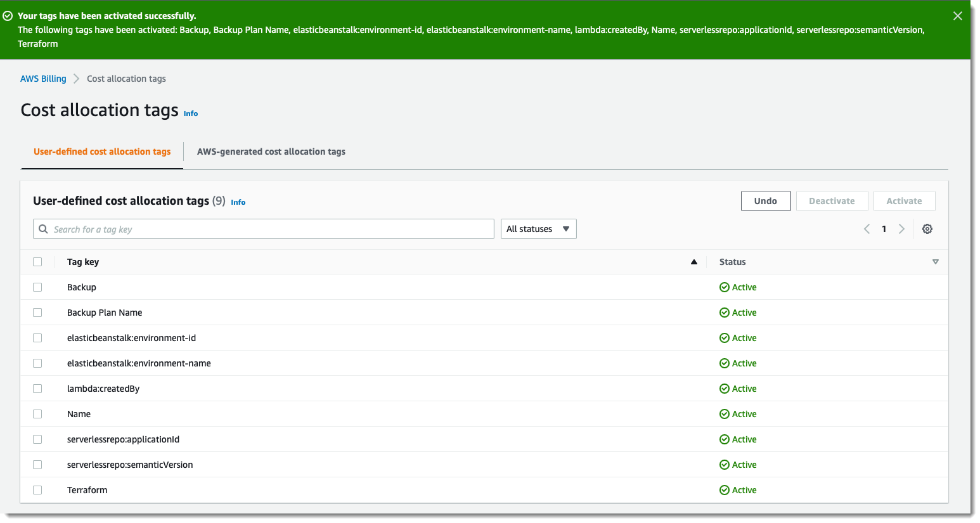This screenshot has width=980, height=523.
Task: Sort by Tag key ascending arrow
Action: 694,262
